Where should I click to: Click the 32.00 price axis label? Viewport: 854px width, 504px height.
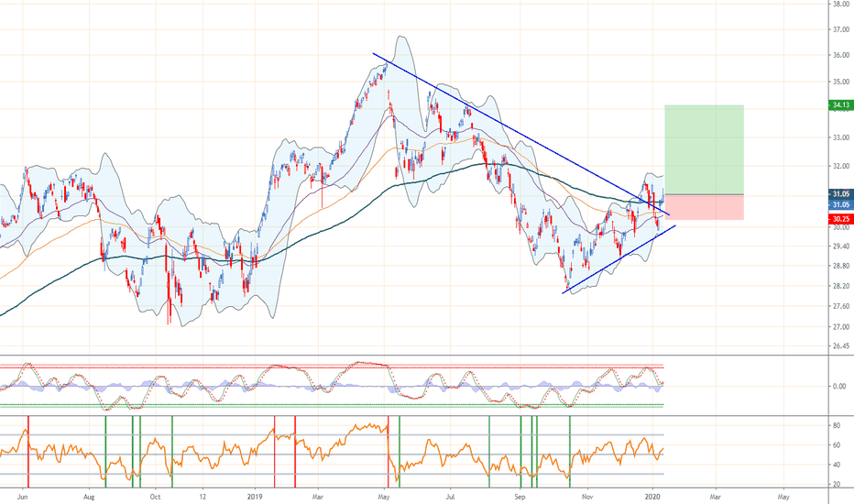point(841,167)
